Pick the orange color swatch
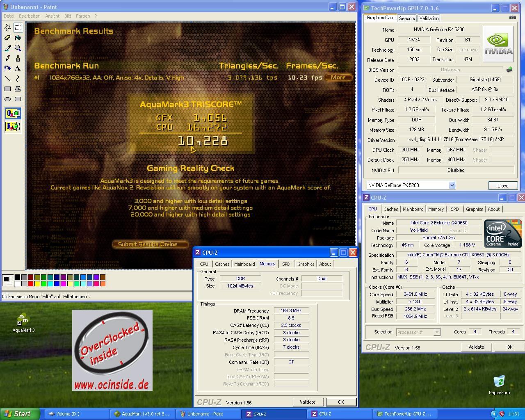 click(103, 283)
